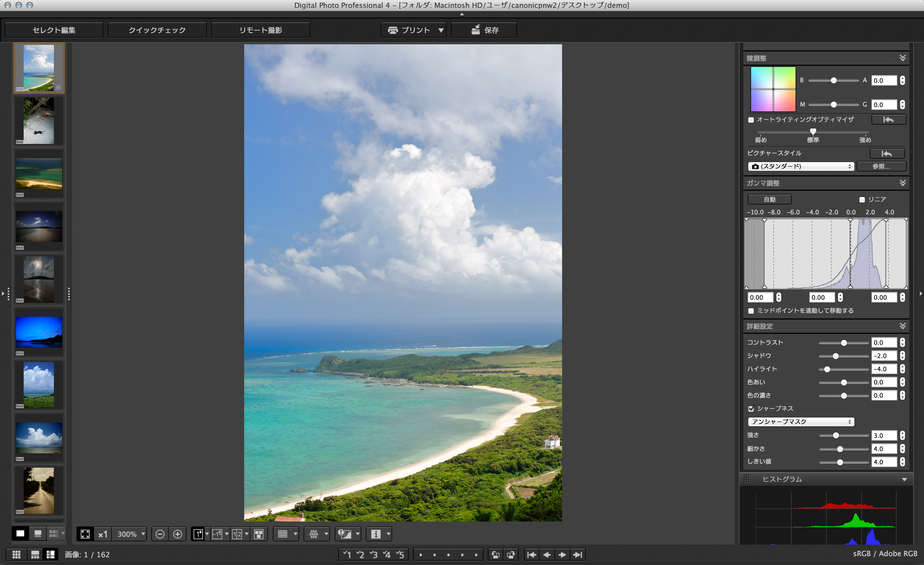Click the fit-to-window preview icon

[85, 534]
